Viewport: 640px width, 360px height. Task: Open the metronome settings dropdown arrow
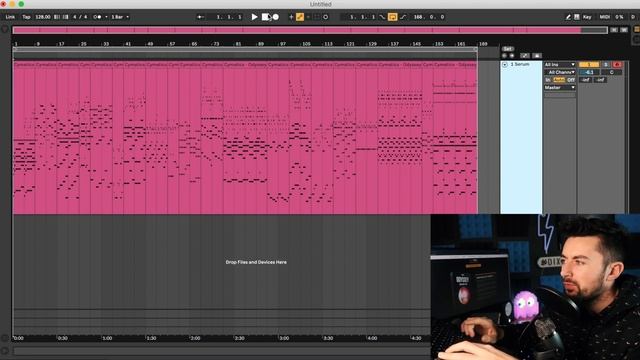[106, 17]
